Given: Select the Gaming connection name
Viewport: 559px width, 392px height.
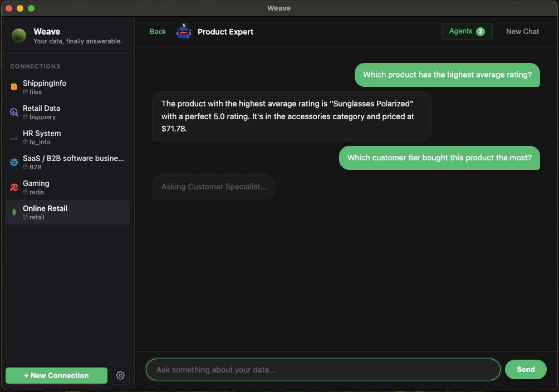Looking at the screenshot, I should 36,183.
